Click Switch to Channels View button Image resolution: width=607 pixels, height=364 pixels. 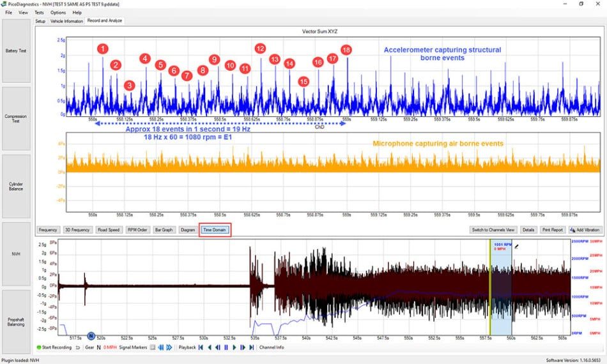[493, 230]
